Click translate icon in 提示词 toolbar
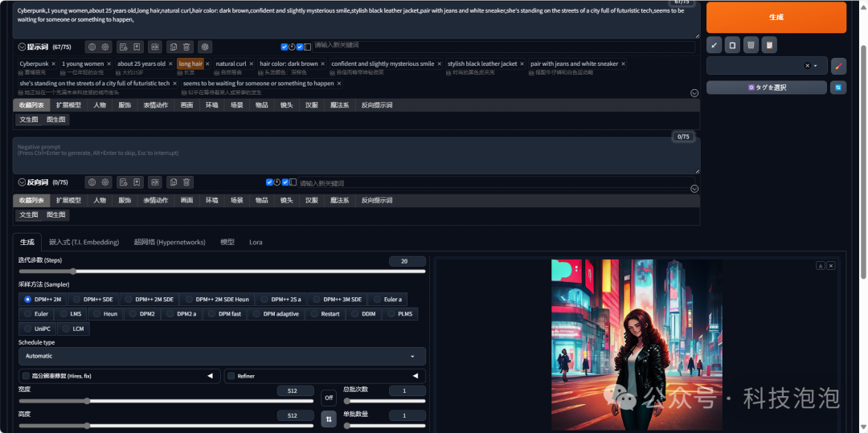 [x=155, y=47]
